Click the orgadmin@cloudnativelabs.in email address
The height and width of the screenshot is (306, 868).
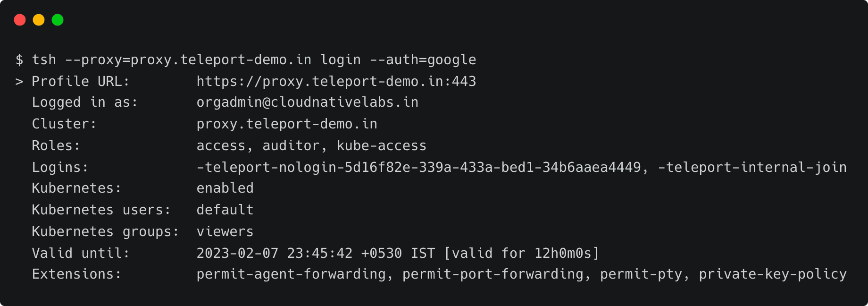(x=307, y=102)
